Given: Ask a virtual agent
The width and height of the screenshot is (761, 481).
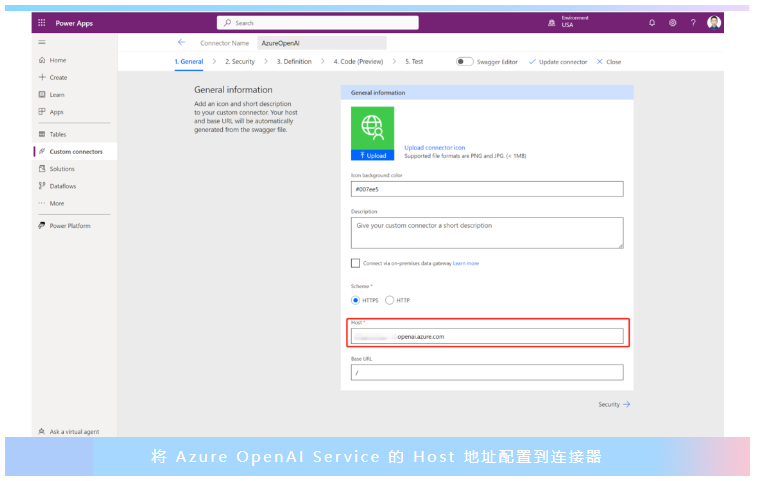Looking at the screenshot, I should [x=69, y=431].
